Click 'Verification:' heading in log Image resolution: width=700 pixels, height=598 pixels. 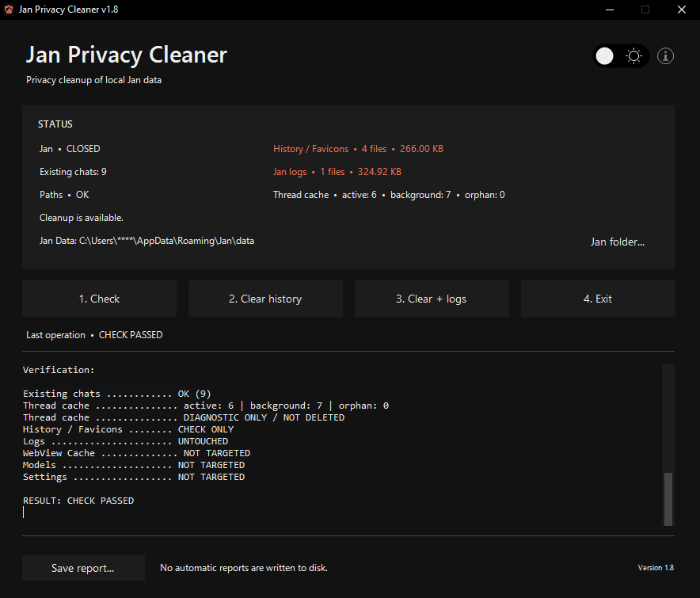point(59,370)
